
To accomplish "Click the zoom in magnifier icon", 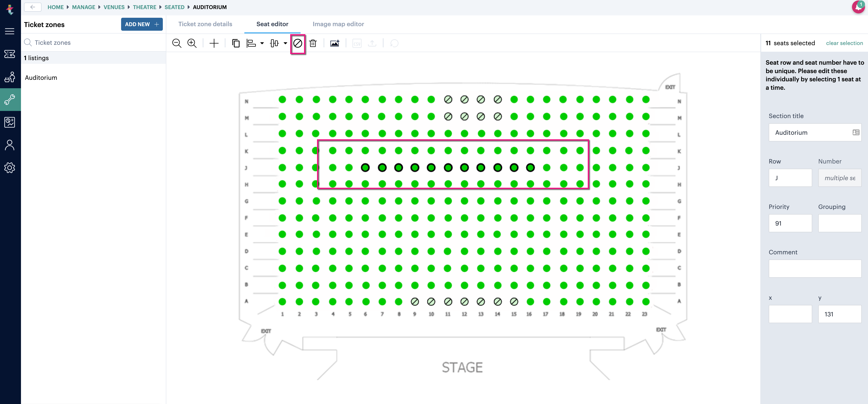I will [x=192, y=43].
